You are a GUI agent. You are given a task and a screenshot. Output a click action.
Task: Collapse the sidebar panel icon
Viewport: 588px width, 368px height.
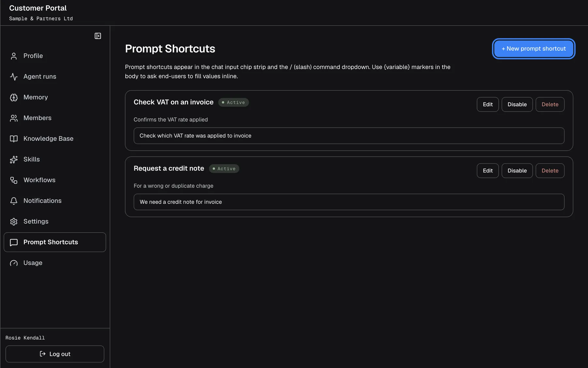(98, 36)
